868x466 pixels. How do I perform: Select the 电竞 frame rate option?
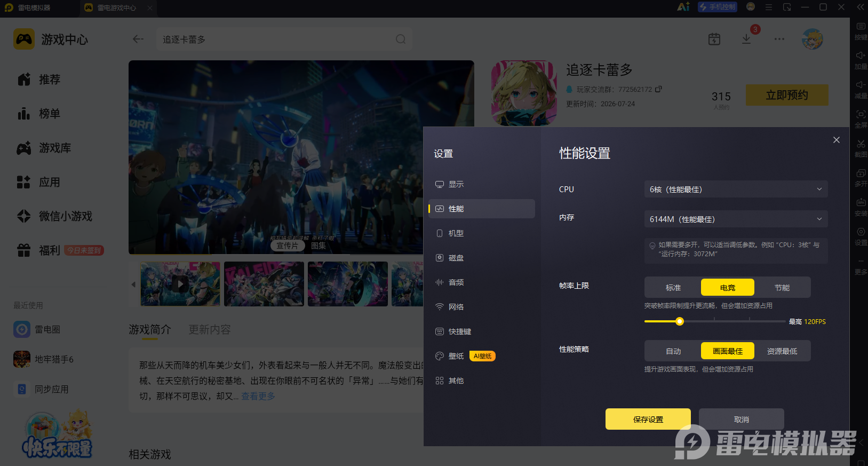tap(728, 288)
